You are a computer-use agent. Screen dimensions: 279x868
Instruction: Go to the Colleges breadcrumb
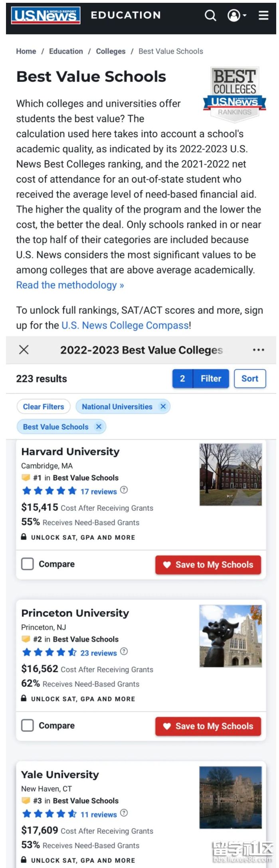tap(111, 51)
